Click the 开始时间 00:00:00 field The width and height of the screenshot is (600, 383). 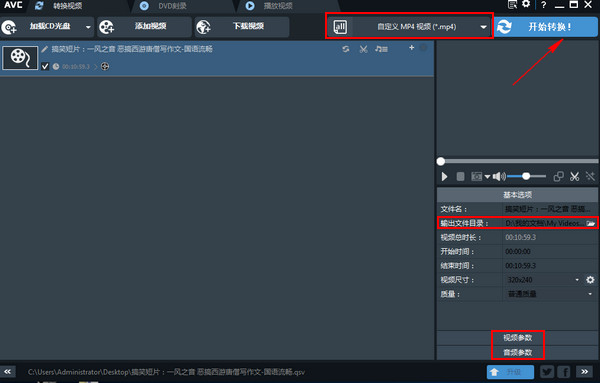(549, 251)
